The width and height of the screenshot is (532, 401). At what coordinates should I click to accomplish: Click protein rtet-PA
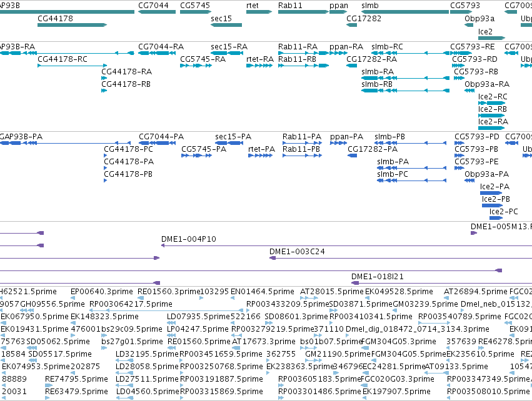261,149
